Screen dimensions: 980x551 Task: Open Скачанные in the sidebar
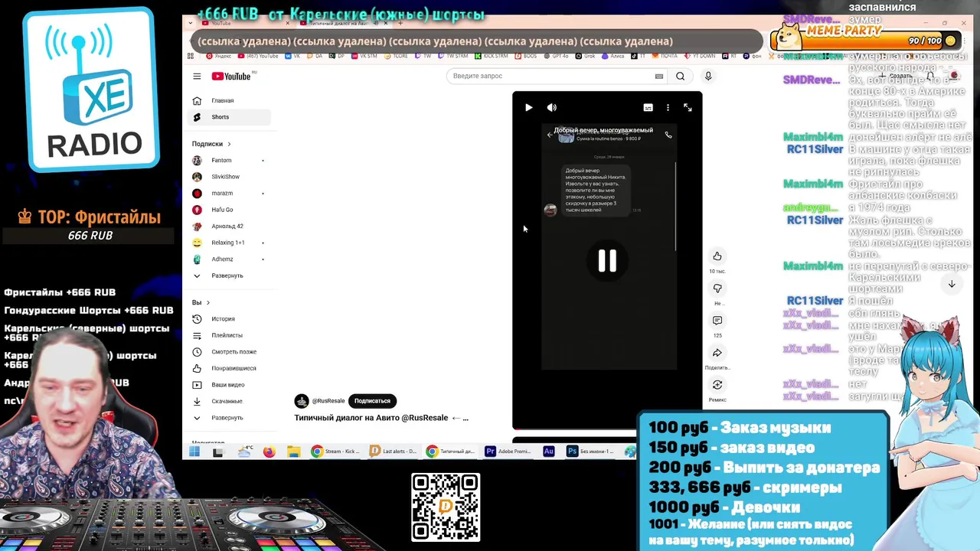click(230, 401)
